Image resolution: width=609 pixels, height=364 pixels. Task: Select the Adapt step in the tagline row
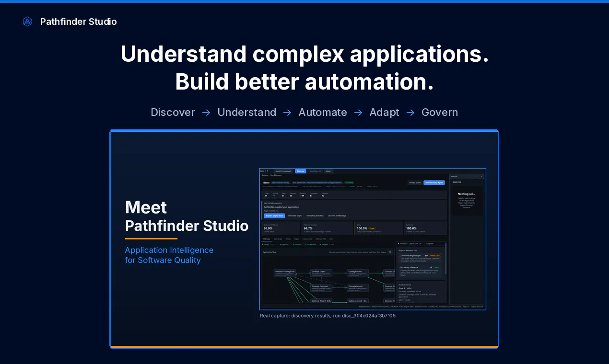tap(384, 112)
